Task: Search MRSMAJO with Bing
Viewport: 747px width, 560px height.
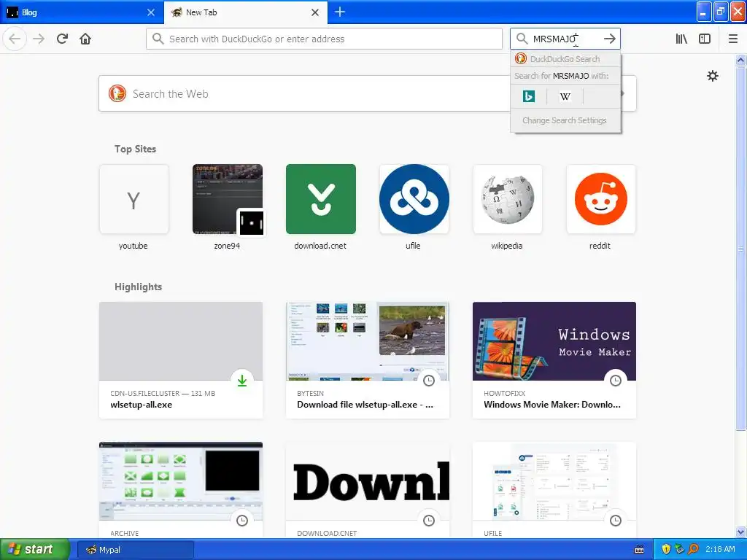Action: pos(528,96)
